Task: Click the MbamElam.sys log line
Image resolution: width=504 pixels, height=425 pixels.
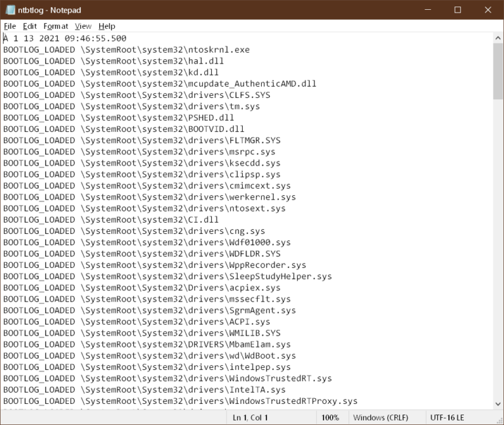Action: coord(147,344)
